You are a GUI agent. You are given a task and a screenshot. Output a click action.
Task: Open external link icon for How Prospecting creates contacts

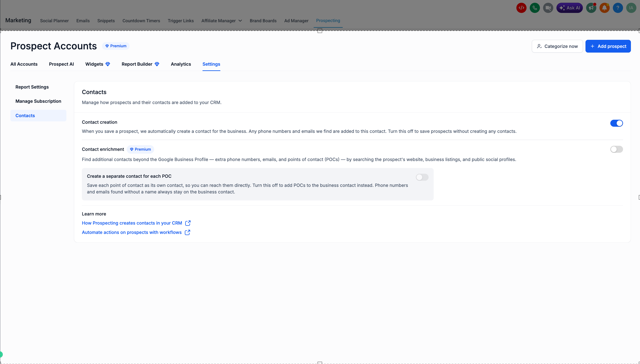click(188, 223)
